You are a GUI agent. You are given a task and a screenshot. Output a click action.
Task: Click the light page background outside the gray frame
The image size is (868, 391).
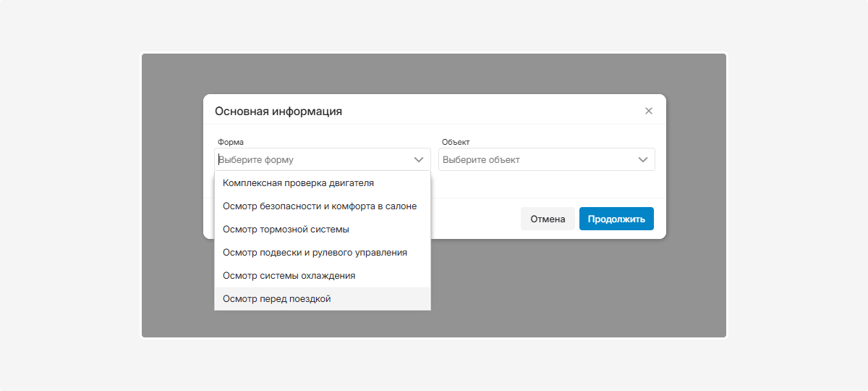(72, 195)
